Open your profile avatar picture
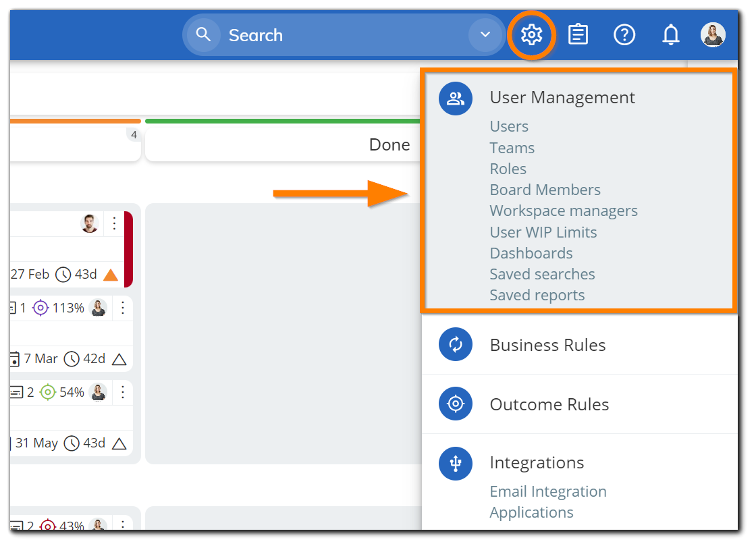 713,34
